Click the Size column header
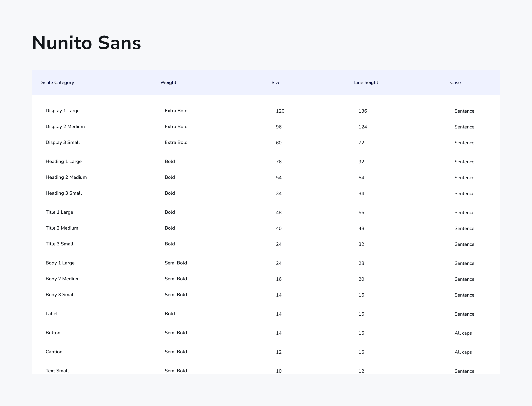 tap(276, 82)
